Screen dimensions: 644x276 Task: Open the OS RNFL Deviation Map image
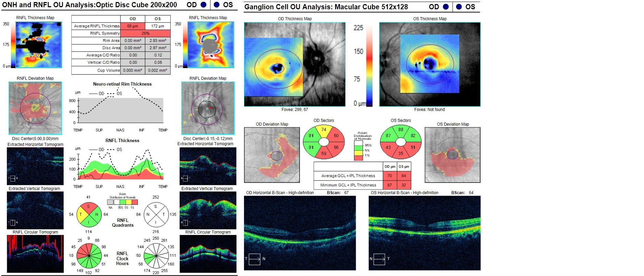(208, 108)
